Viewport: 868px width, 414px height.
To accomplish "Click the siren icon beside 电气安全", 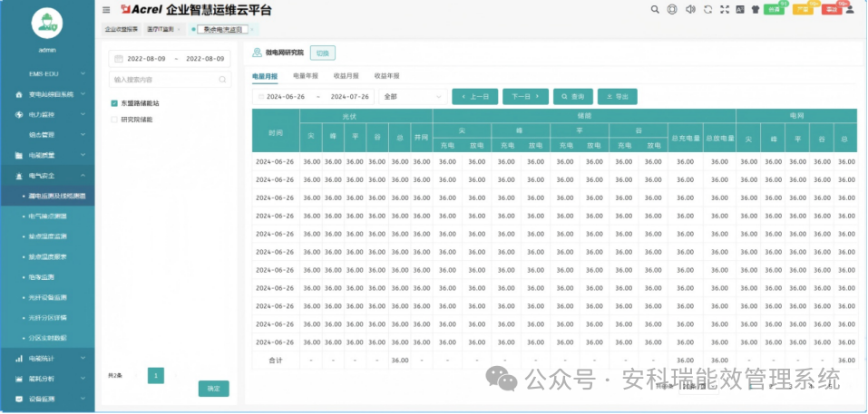I will point(19,176).
